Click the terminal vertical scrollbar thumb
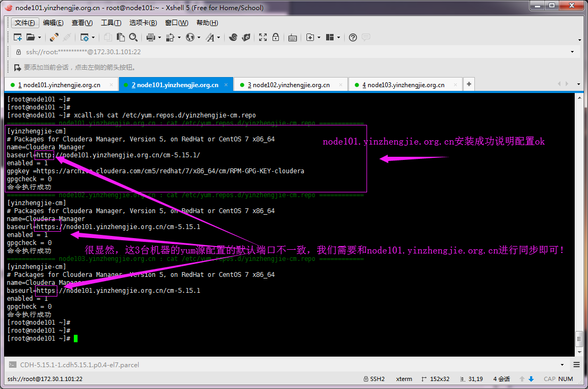The width and height of the screenshot is (588, 389). tap(580, 339)
